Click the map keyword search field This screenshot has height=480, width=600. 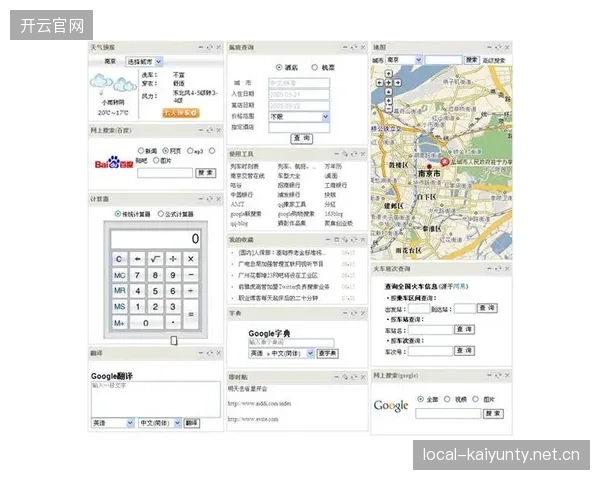[x=443, y=60]
